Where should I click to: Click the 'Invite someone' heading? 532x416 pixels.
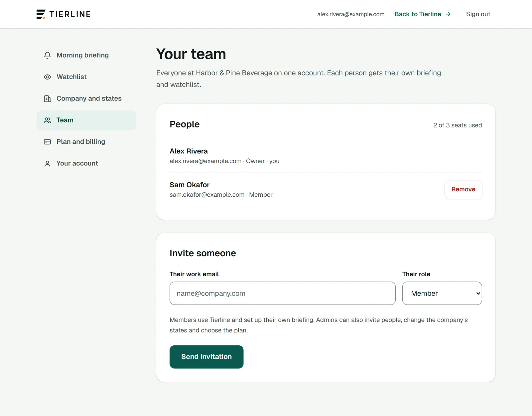coord(203,253)
